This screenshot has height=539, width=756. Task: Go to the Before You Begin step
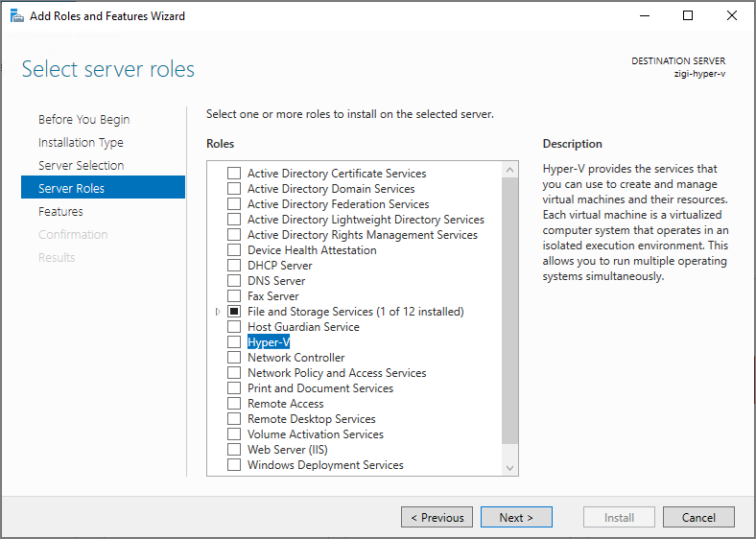pos(83,120)
